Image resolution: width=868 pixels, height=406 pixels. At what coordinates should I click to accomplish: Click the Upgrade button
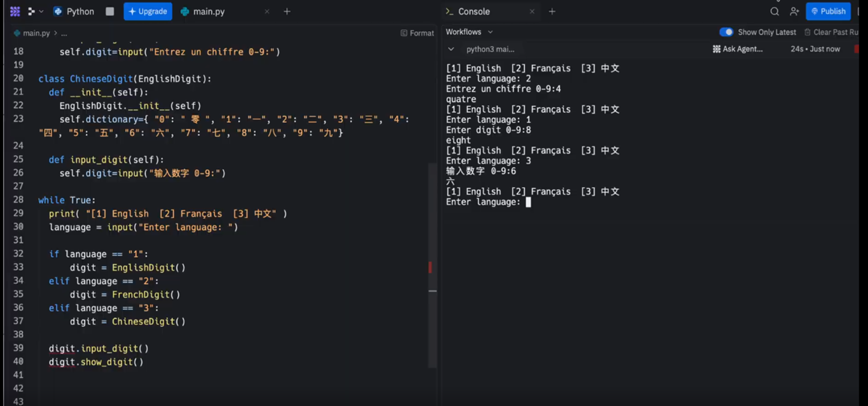(148, 11)
